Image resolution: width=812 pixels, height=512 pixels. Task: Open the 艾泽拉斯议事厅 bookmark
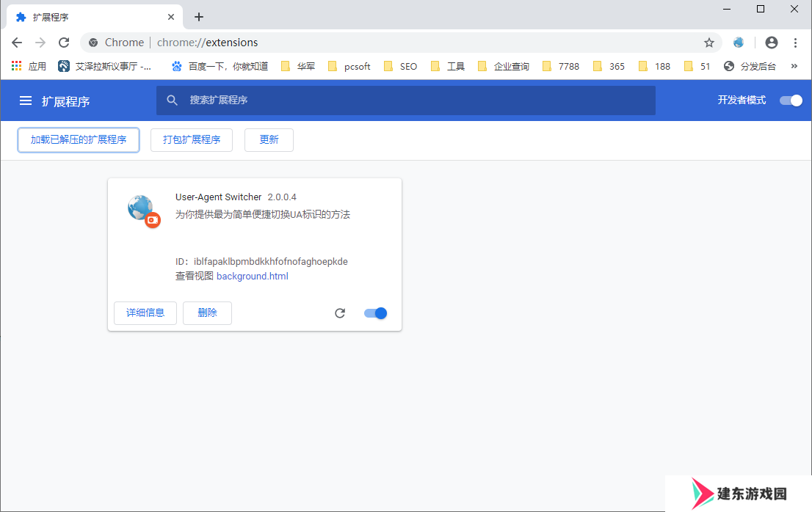point(104,66)
